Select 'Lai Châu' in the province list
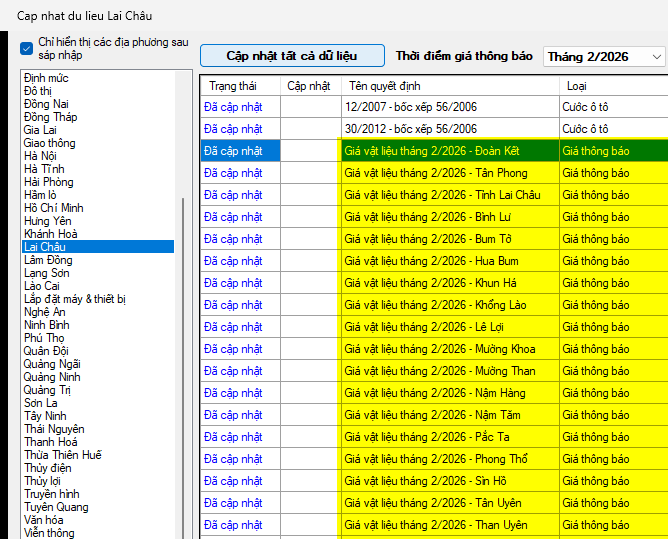Image resolution: width=668 pixels, height=539 pixels. click(45, 247)
